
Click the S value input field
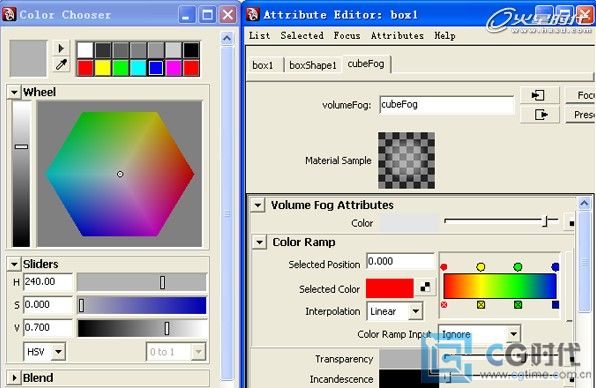point(48,305)
